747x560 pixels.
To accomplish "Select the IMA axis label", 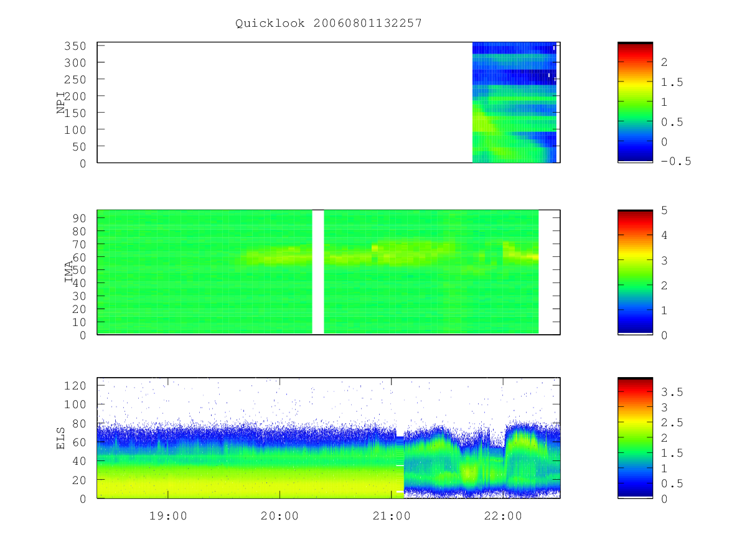I will click(69, 272).
